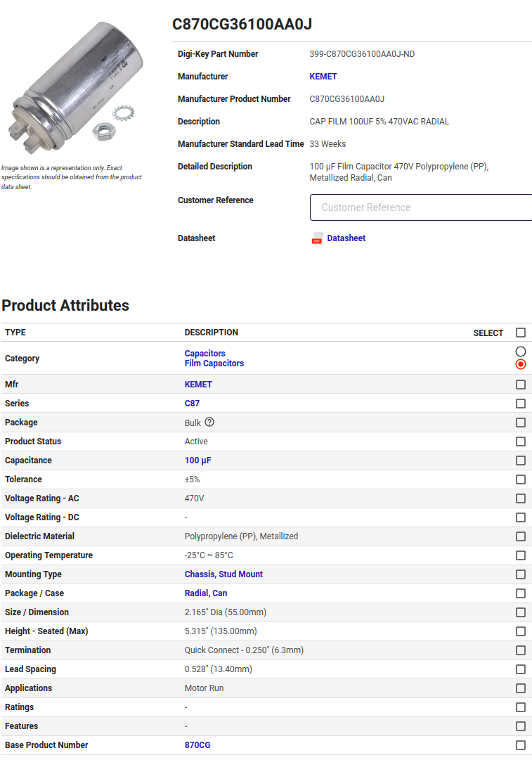Check the Dielectric Material row checkbox

point(521,536)
